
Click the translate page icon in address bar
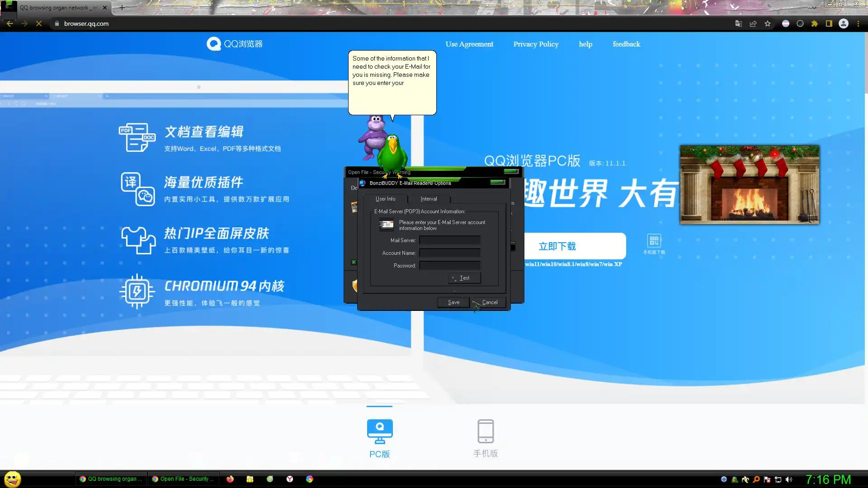pos(738,24)
